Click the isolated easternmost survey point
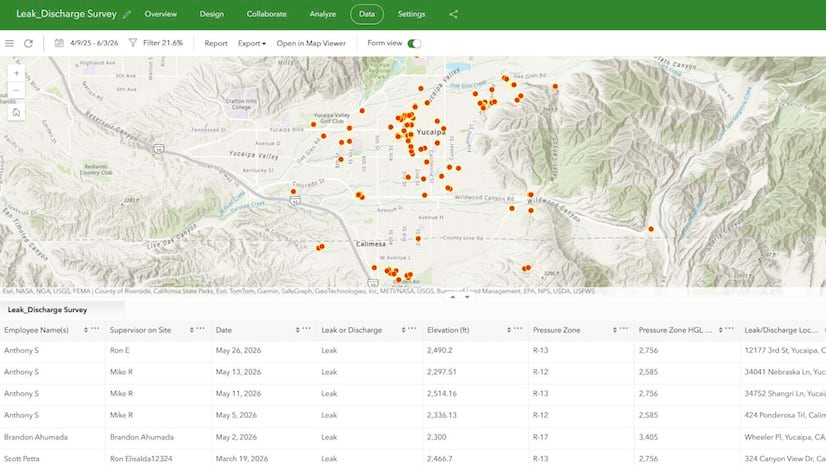 click(x=651, y=229)
